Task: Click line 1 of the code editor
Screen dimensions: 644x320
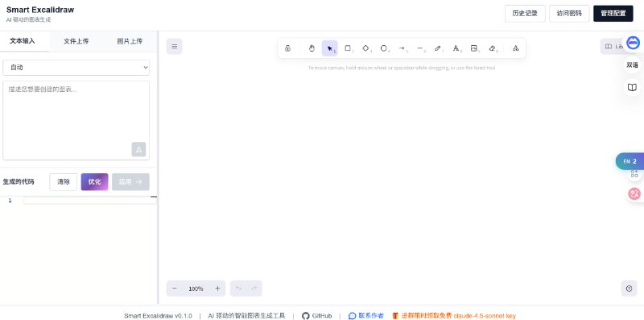Action: [x=90, y=201]
